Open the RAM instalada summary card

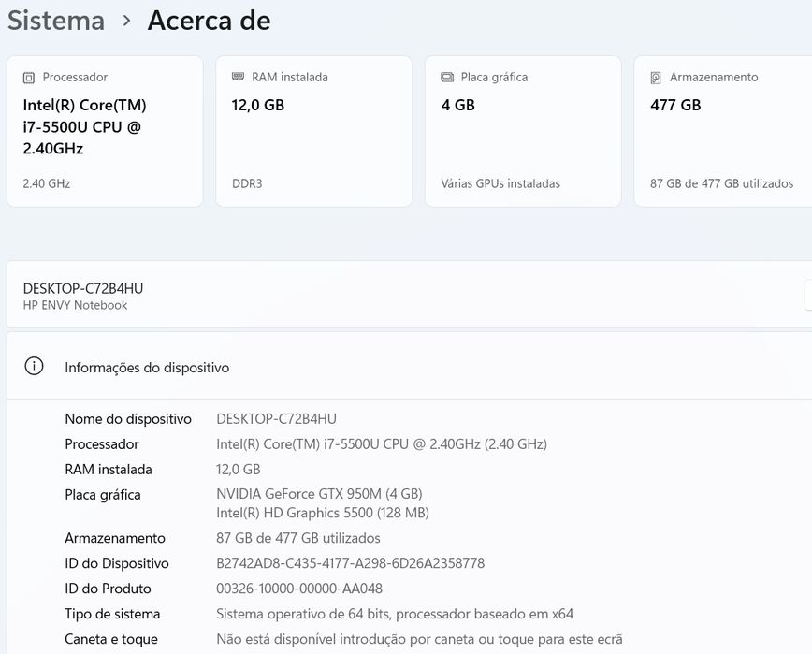click(313, 131)
